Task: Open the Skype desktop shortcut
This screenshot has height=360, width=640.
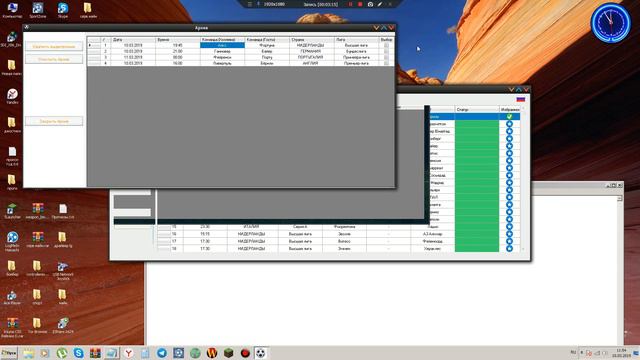Action: [63, 11]
